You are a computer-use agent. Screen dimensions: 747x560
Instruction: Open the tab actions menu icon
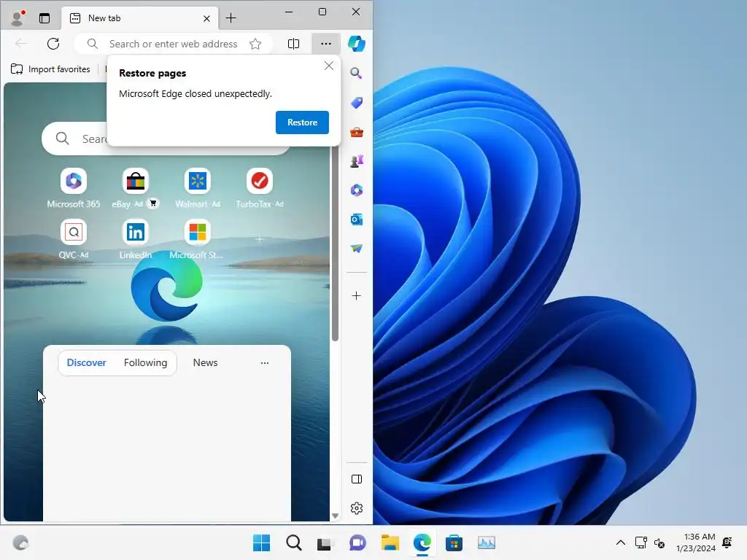pyautogui.click(x=44, y=18)
